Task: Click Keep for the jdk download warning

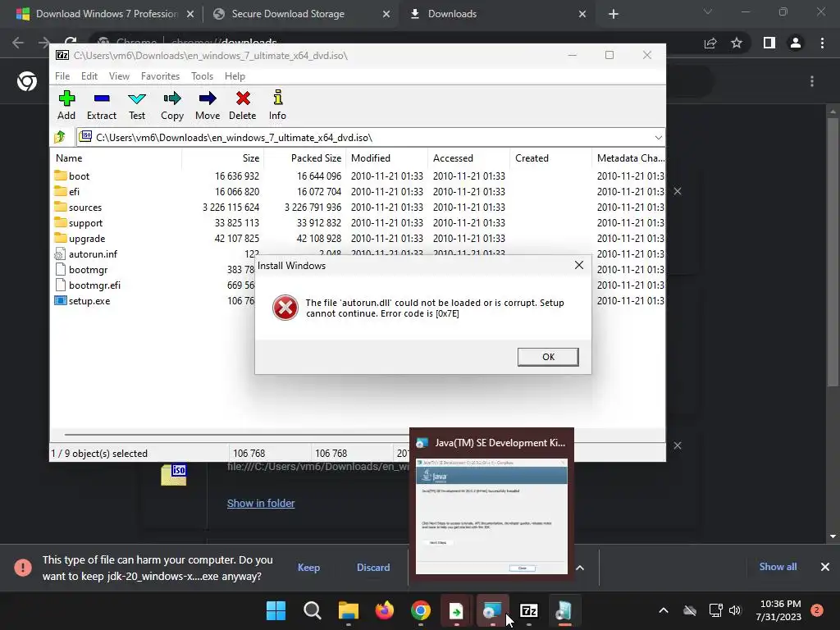Action: 308,568
